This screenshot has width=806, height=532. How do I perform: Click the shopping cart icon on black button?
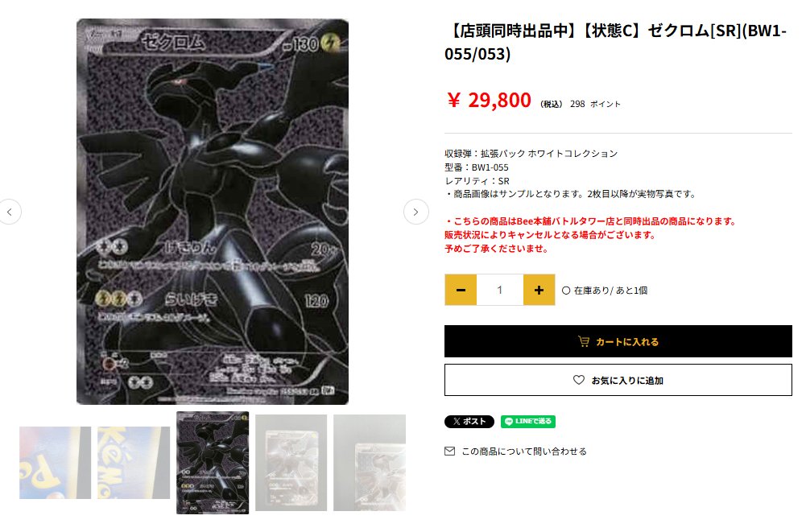pyautogui.click(x=584, y=341)
